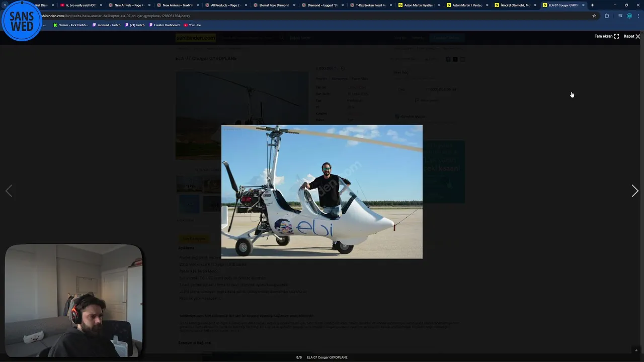Close the 'New Arrivals – Page 4' tab
This screenshot has width=644, height=362.
(149, 5)
